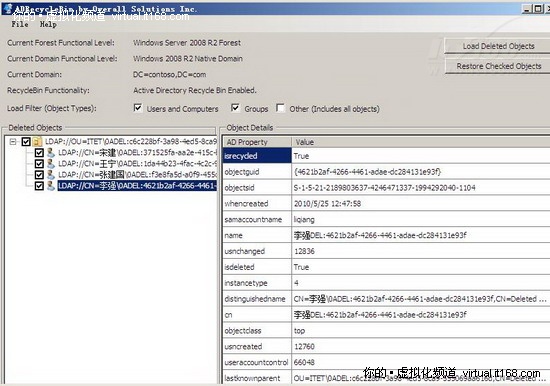Select LDAP://CN=王宇 deleted user entry

pyautogui.click(x=137, y=164)
